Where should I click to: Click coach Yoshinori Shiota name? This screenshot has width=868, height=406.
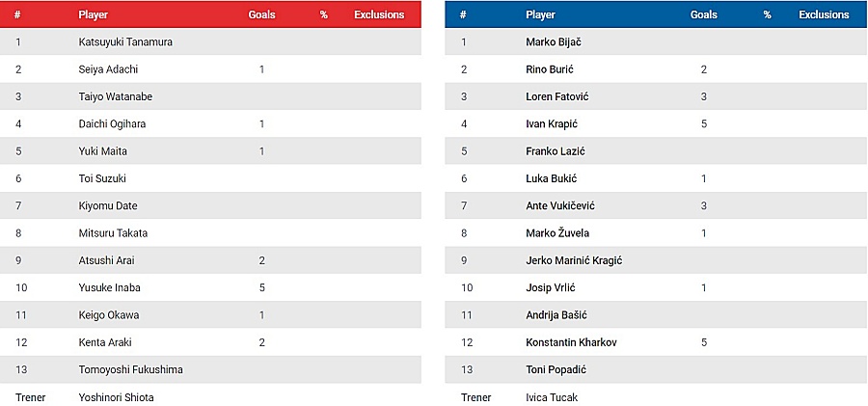point(116,397)
